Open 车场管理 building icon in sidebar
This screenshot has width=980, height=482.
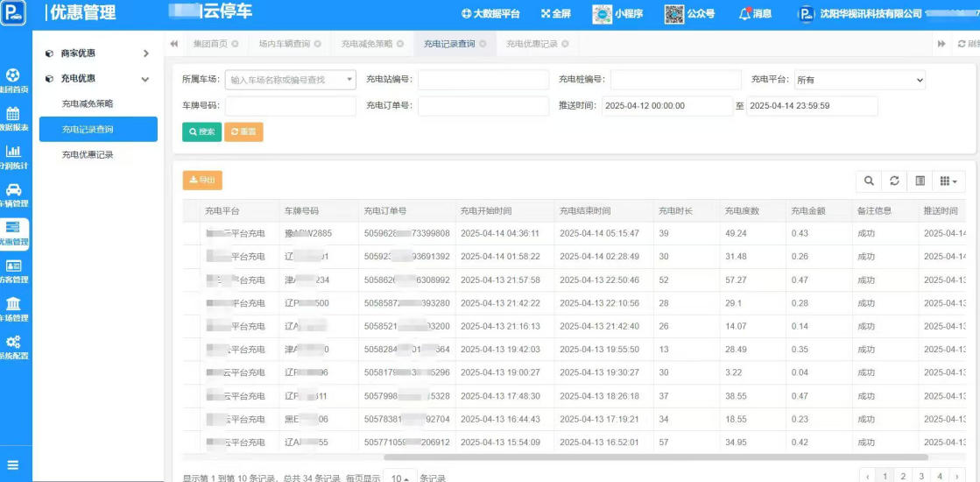[14, 309]
